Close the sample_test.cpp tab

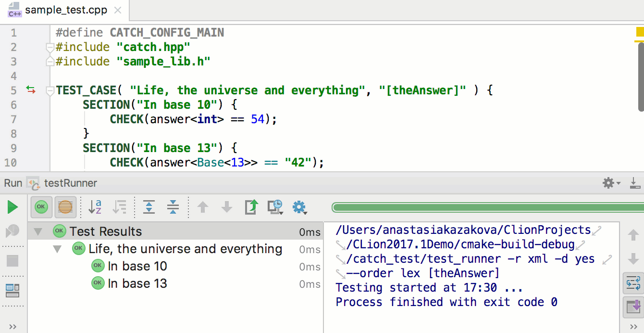click(119, 11)
